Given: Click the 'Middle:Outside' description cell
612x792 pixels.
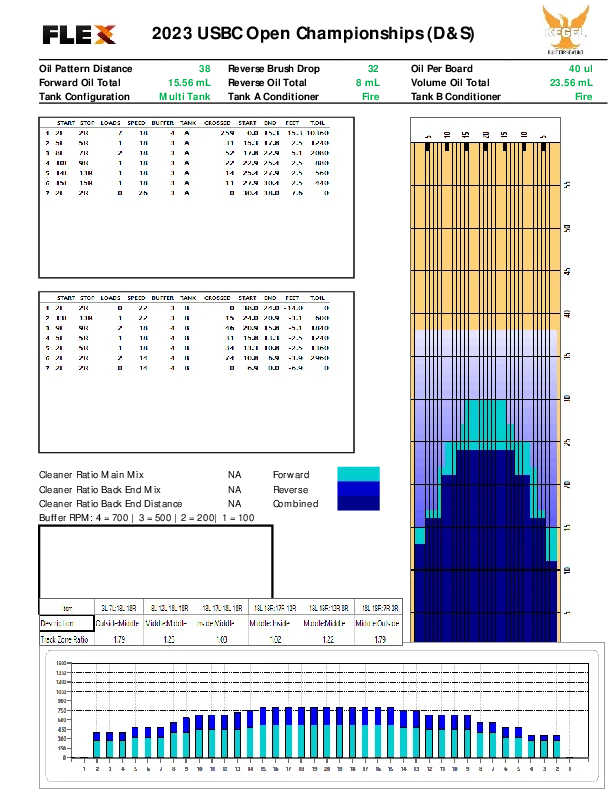Looking at the screenshot, I should click(x=377, y=623).
